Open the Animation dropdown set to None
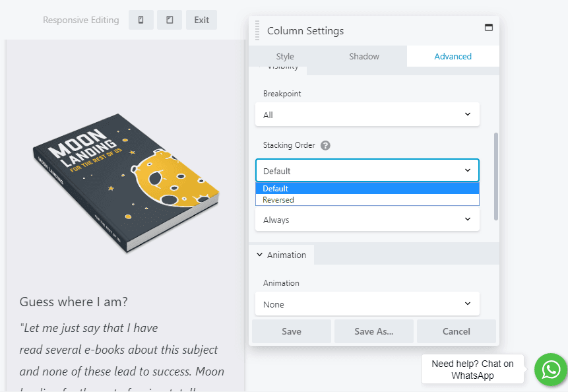568x392 pixels. click(x=367, y=304)
